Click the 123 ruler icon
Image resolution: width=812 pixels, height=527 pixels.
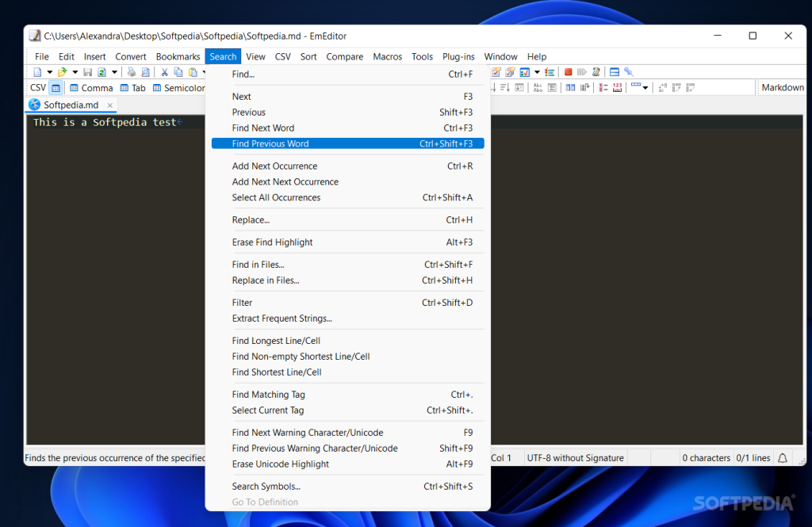pos(617,88)
